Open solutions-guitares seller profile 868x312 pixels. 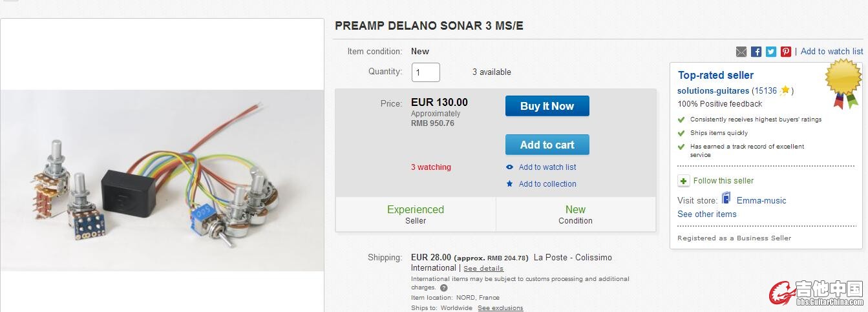point(713,91)
